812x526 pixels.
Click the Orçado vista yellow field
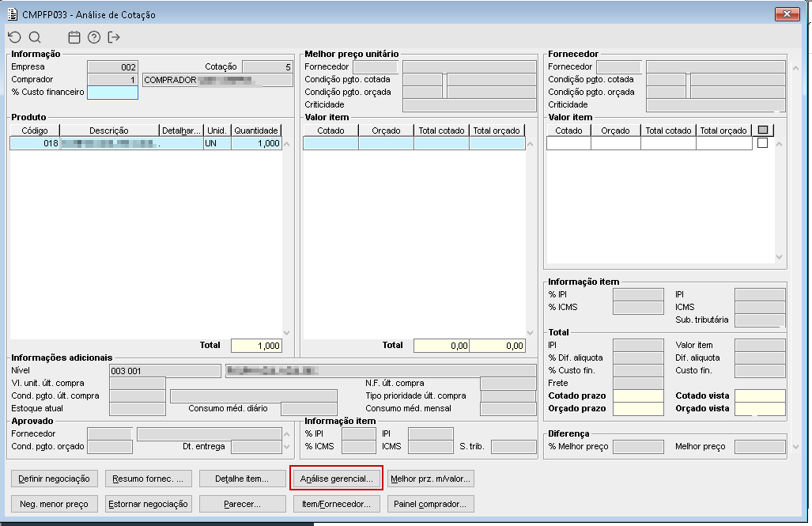point(760,409)
